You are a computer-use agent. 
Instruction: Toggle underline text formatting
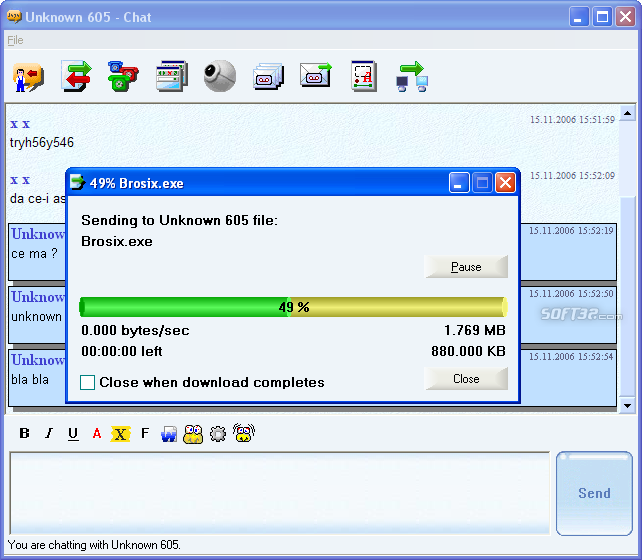73,434
